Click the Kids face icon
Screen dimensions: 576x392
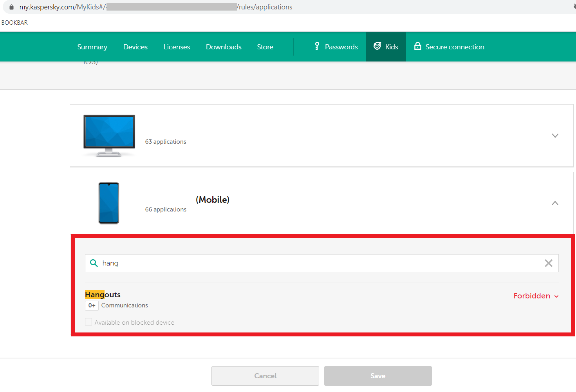pyautogui.click(x=377, y=46)
